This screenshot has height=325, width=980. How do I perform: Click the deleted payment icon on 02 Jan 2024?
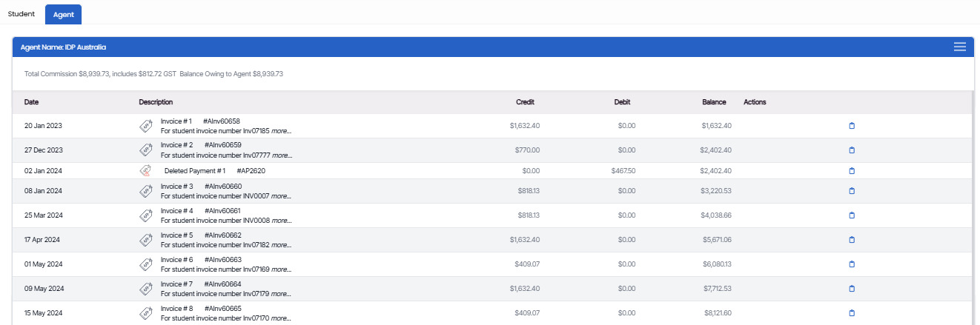(x=146, y=171)
